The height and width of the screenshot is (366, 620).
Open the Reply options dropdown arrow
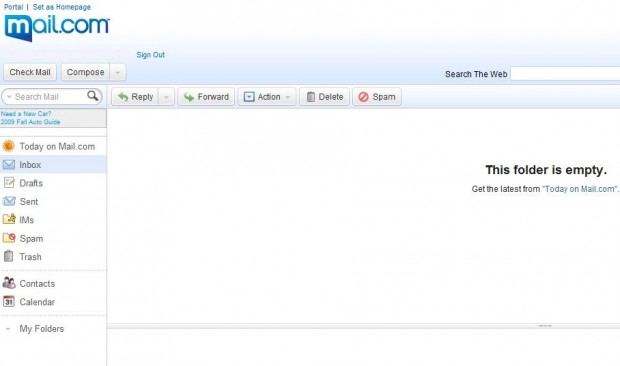click(x=166, y=97)
